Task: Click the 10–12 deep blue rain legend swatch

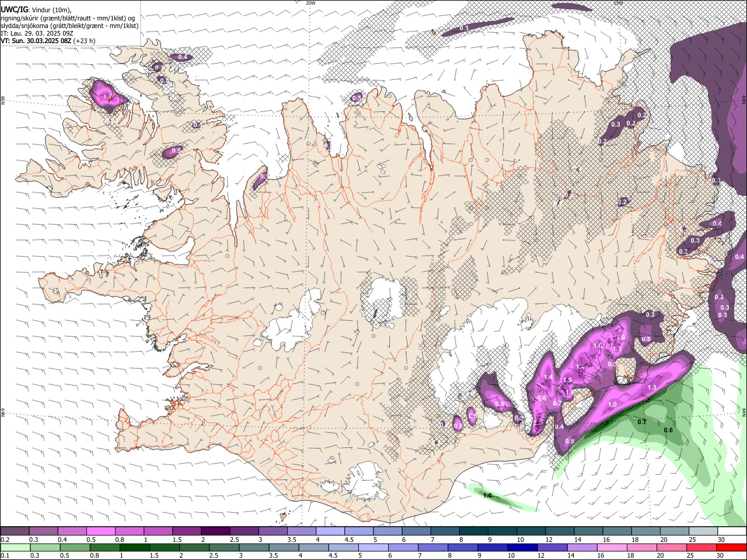Action: pyautogui.click(x=523, y=547)
